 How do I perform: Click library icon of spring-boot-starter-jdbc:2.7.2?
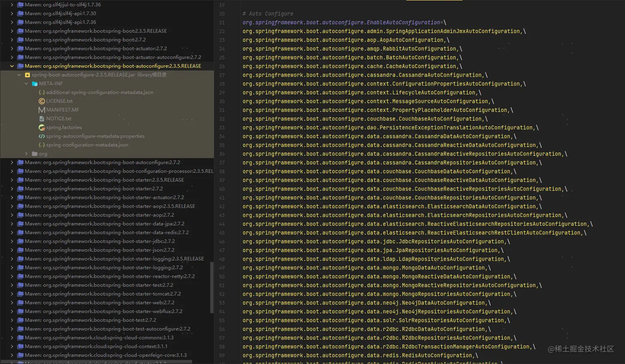20,241
